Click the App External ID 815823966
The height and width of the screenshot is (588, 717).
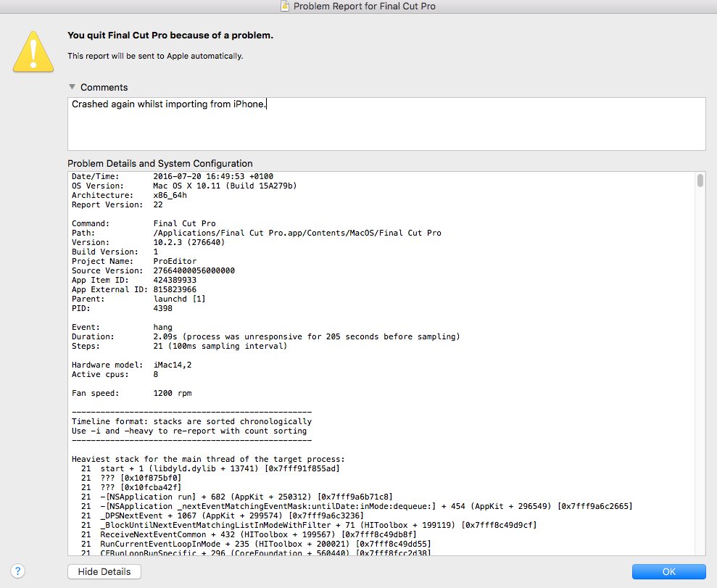click(x=175, y=290)
